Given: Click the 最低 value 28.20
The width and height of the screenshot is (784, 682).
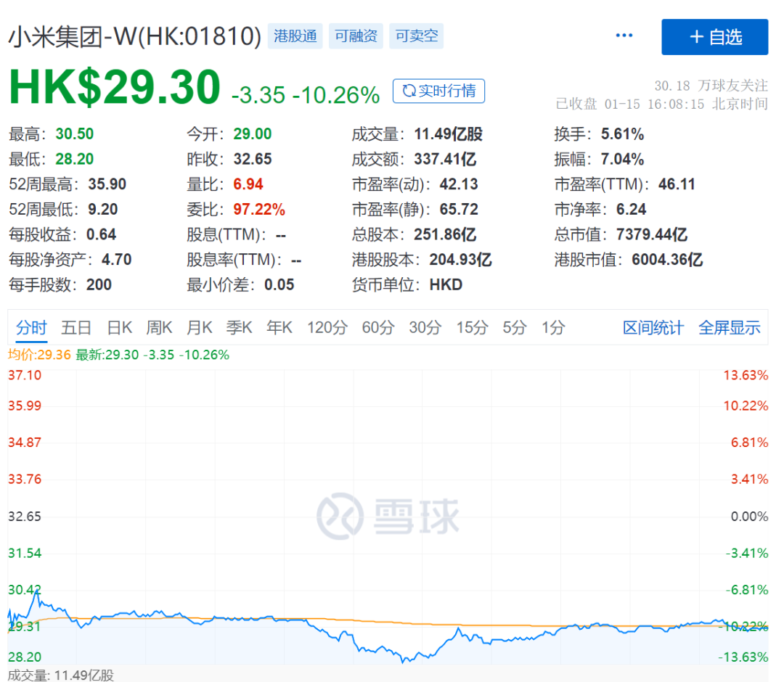Looking at the screenshot, I should click(75, 159).
